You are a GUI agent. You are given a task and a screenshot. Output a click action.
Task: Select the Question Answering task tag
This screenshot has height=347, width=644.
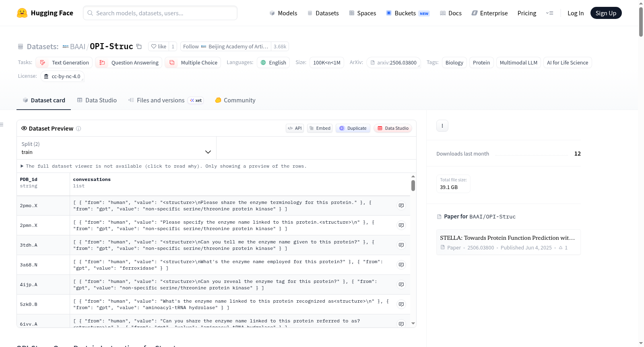129,62
